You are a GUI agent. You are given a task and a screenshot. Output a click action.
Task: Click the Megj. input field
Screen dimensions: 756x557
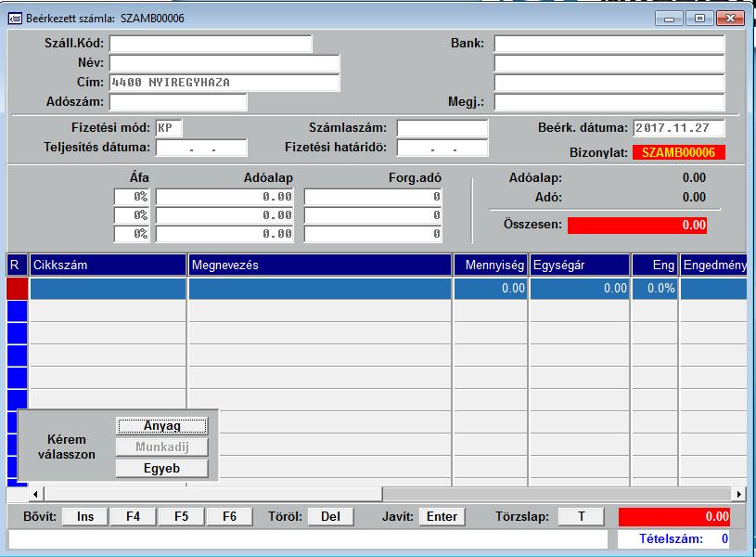(609, 102)
